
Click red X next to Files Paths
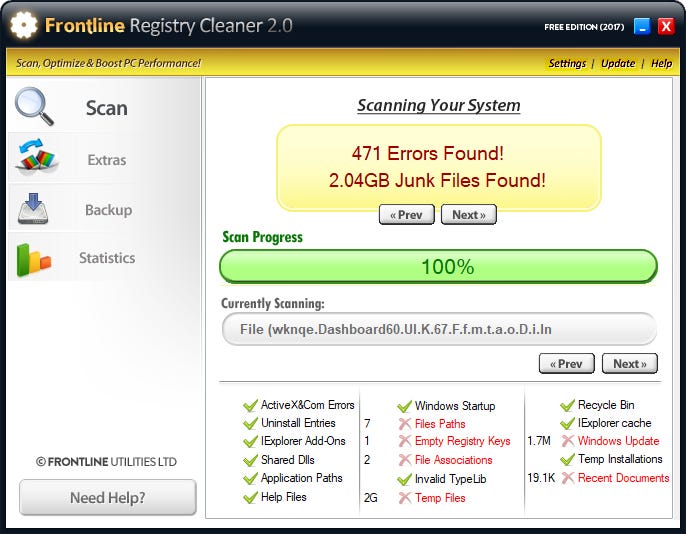tap(405, 424)
